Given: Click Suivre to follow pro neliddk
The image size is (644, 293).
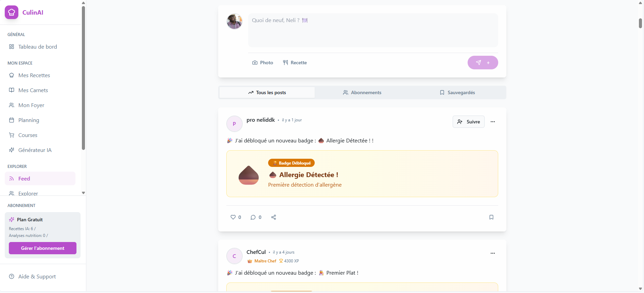Looking at the screenshot, I should tap(468, 122).
